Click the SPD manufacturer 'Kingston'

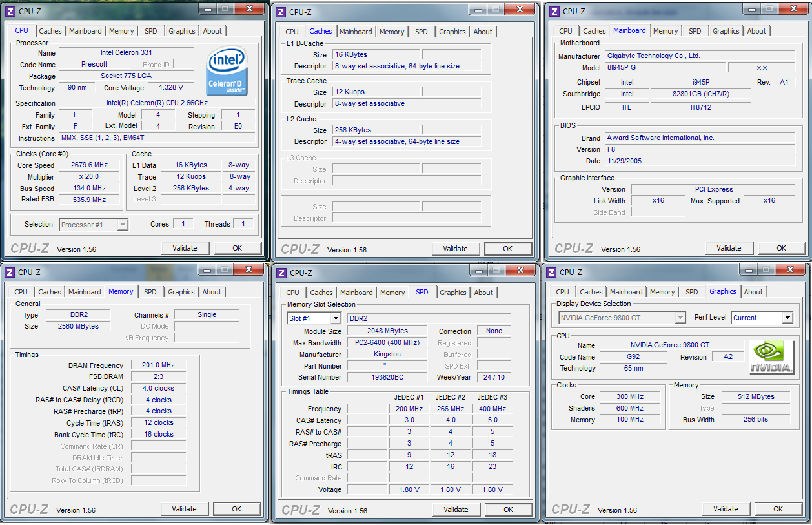[387, 355]
